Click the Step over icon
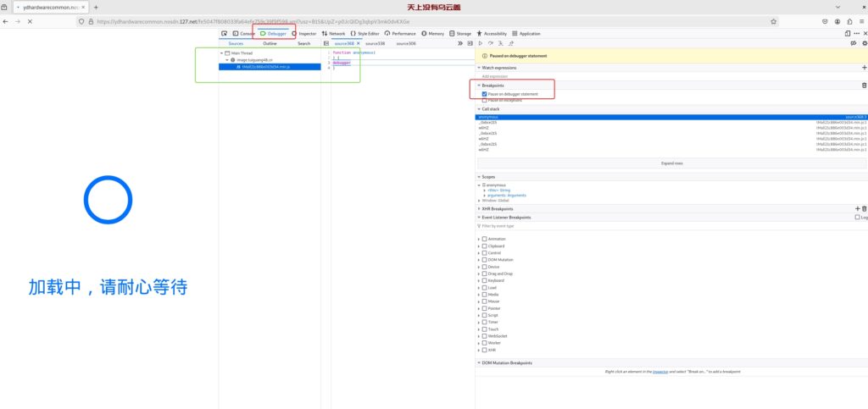The height and width of the screenshot is (409, 868). pyautogui.click(x=491, y=43)
